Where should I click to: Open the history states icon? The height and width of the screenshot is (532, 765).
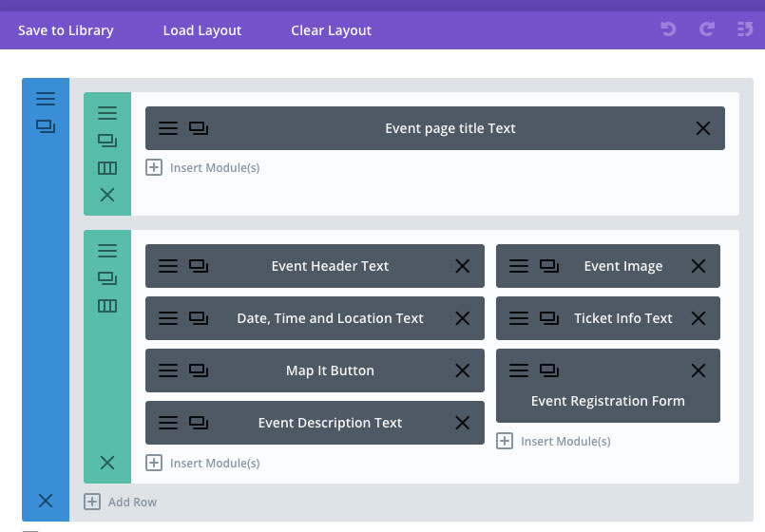745,29
